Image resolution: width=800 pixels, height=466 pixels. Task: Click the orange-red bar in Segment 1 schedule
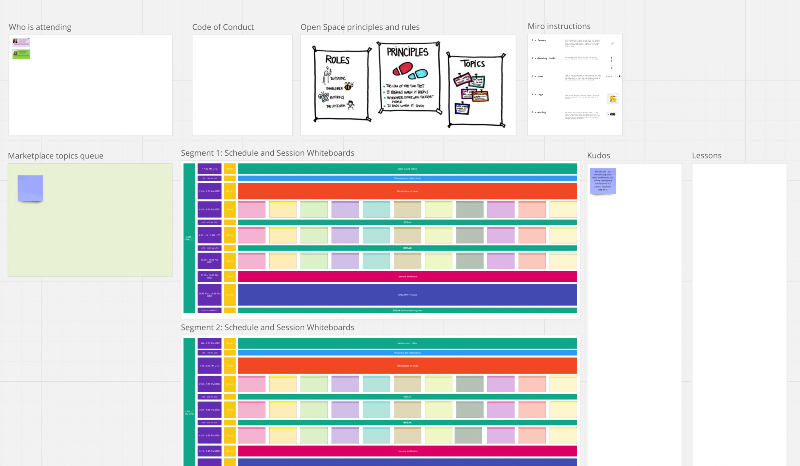point(407,191)
